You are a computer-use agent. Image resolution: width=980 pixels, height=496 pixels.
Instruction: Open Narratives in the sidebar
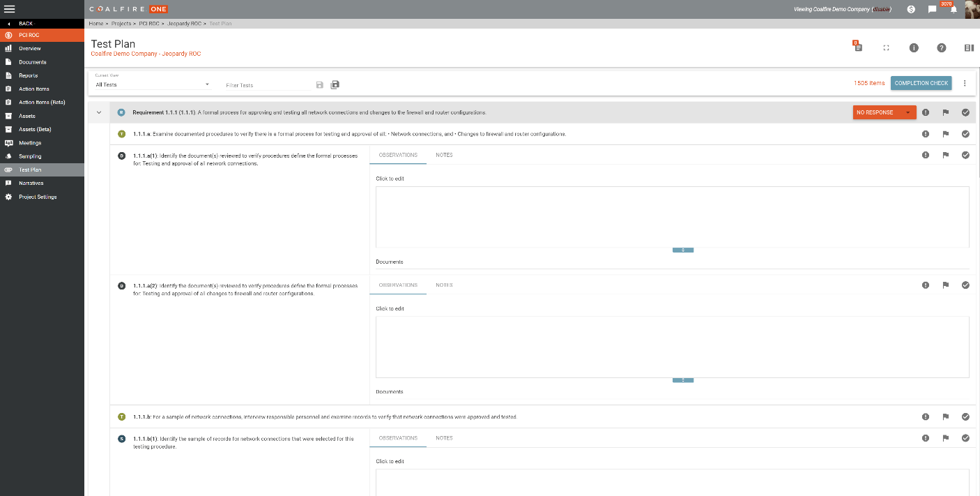(x=31, y=183)
